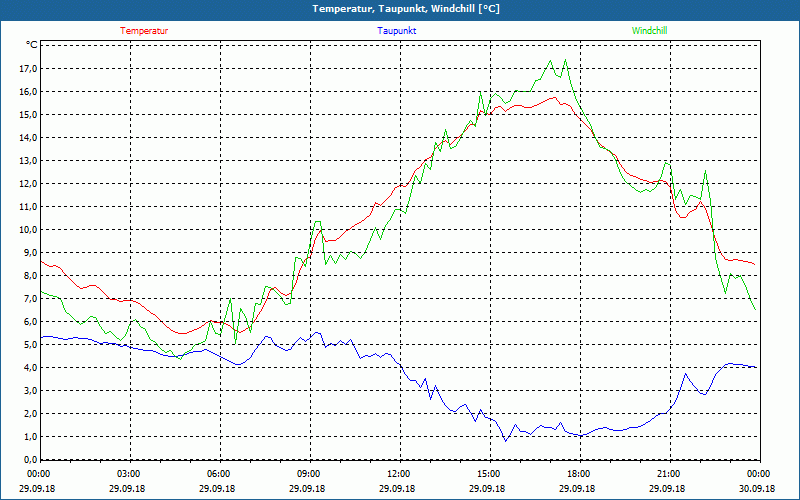Click the 5,0 y-axis value
Image resolution: width=800 pixels, height=500 pixels.
click(31, 344)
